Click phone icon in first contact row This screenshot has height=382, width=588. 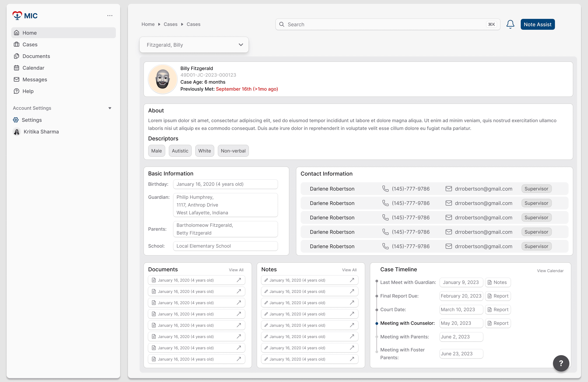385,189
